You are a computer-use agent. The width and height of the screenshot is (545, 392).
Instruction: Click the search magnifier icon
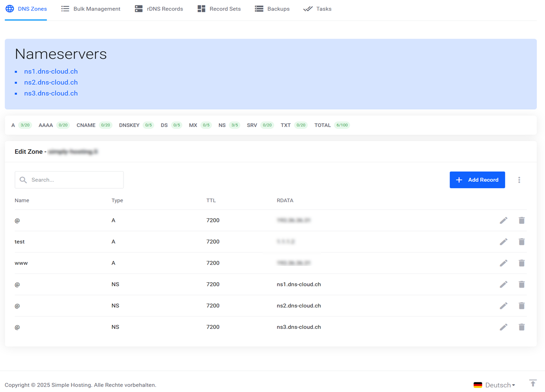(23, 180)
